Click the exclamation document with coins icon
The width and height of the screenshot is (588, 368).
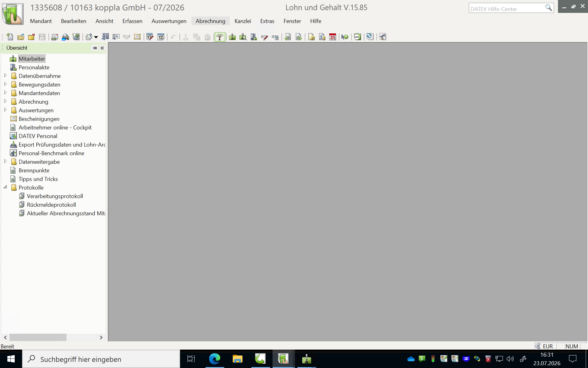coord(322,37)
